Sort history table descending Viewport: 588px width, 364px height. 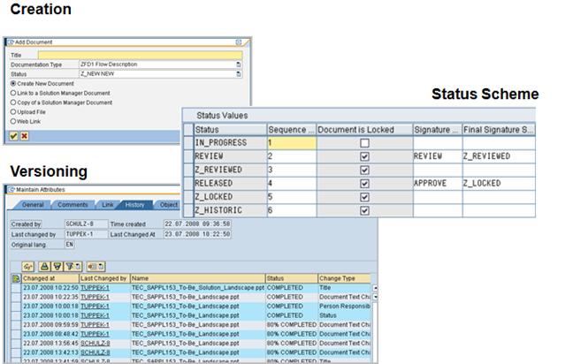click(57, 267)
